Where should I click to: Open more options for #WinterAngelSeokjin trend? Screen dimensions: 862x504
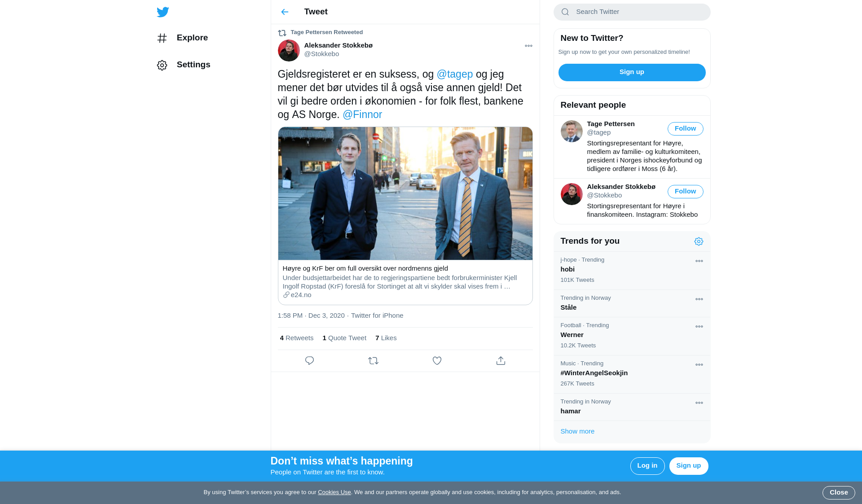(x=699, y=364)
